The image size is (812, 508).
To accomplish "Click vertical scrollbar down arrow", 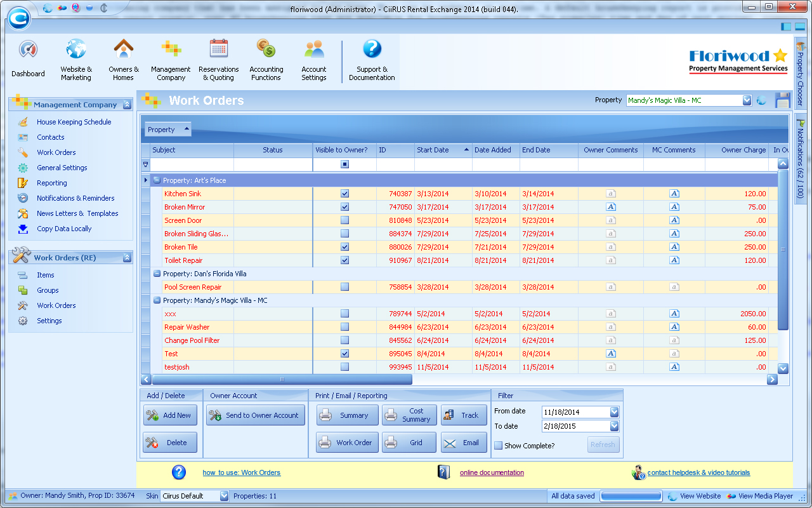I will 783,368.
